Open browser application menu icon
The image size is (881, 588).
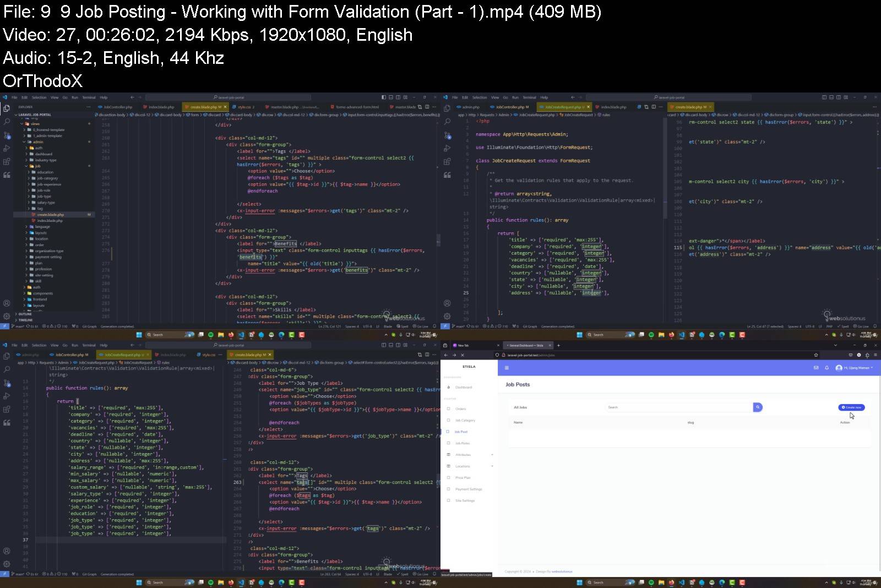pos(875,355)
